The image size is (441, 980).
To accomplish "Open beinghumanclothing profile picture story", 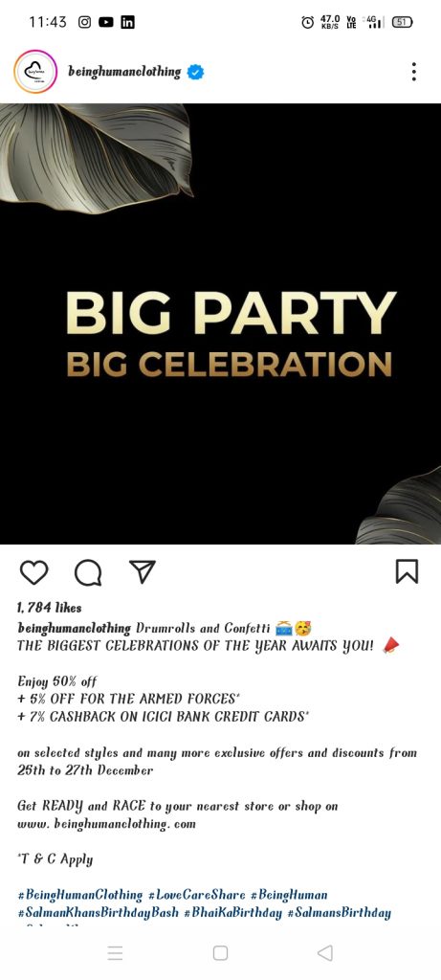I will click(35, 72).
